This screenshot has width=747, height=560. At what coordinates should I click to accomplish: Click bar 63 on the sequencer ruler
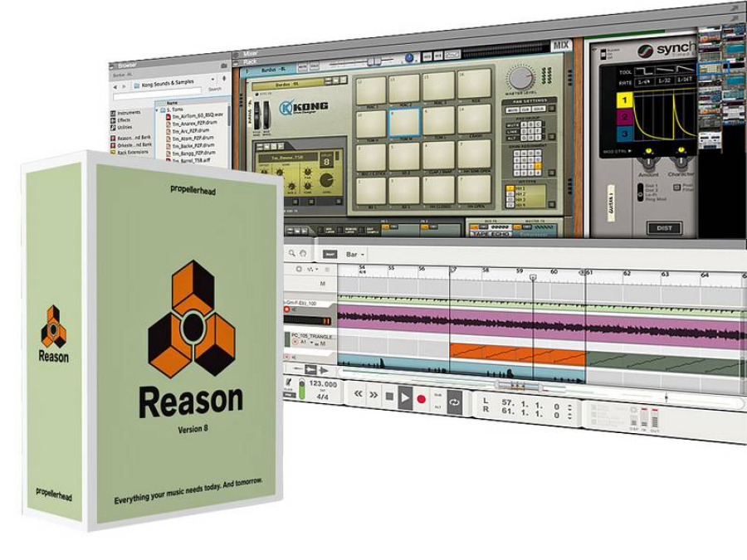point(665,275)
